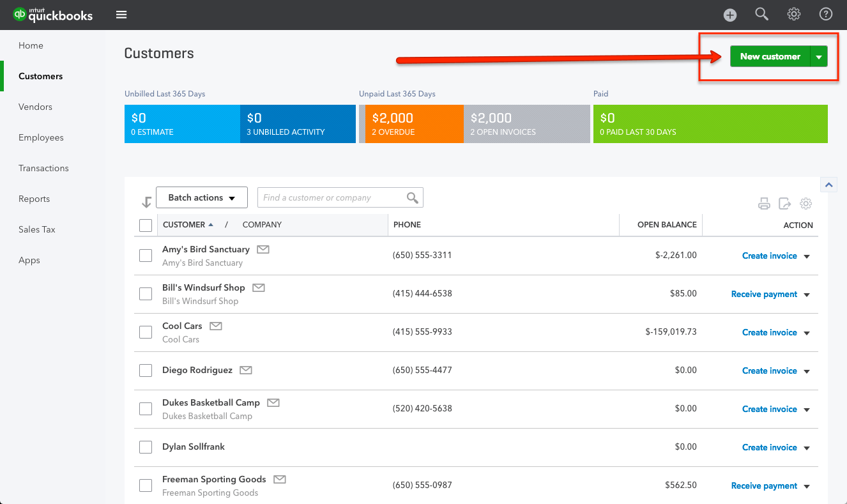Check Freeman Sporting Goods row checkbox
The height and width of the screenshot is (504, 847).
pyautogui.click(x=146, y=485)
